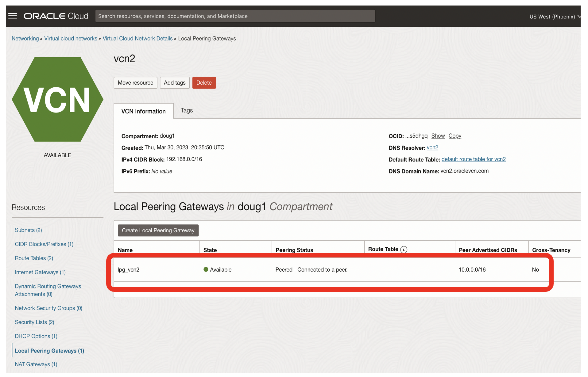Click the DNS domain vcn2.oraclevcn.com

(465, 171)
